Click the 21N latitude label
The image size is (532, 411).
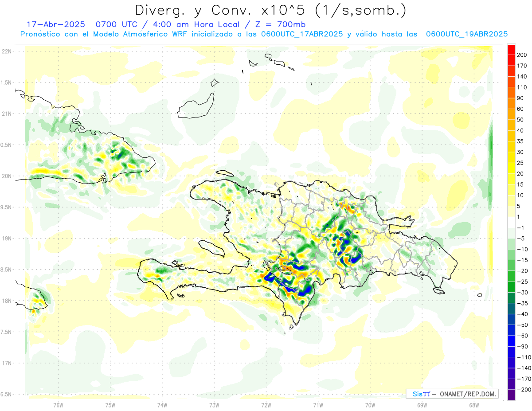tap(7, 114)
